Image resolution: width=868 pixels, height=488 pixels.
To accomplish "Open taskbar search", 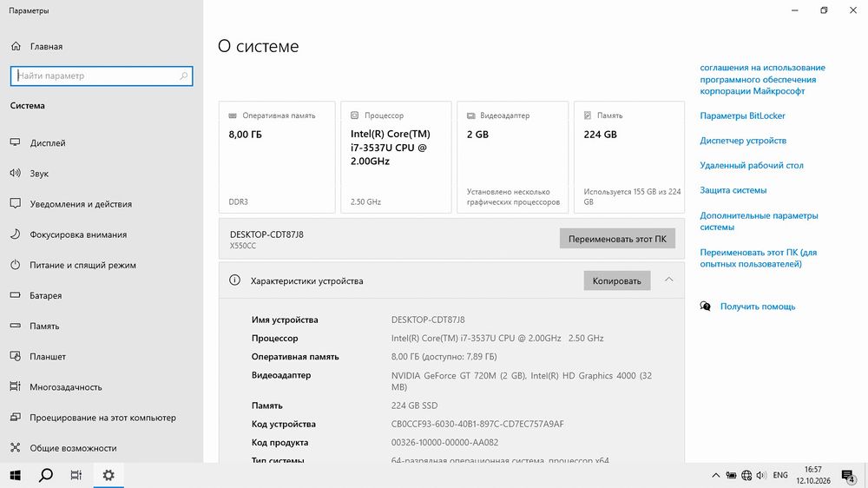I will [x=46, y=475].
